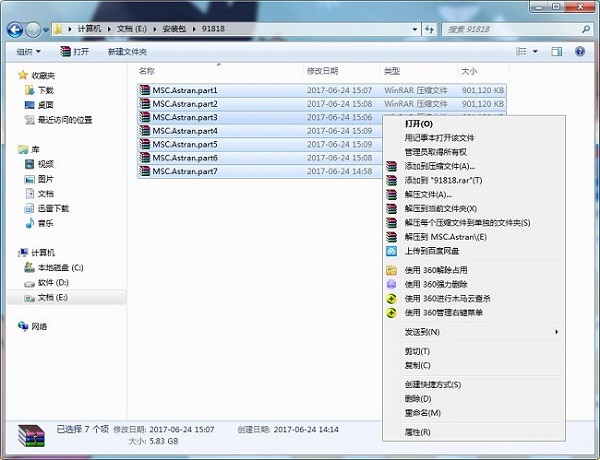The image size is (600, 460).
Task: Select the MSC.Astran.part7 file name
Action: coord(185,171)
